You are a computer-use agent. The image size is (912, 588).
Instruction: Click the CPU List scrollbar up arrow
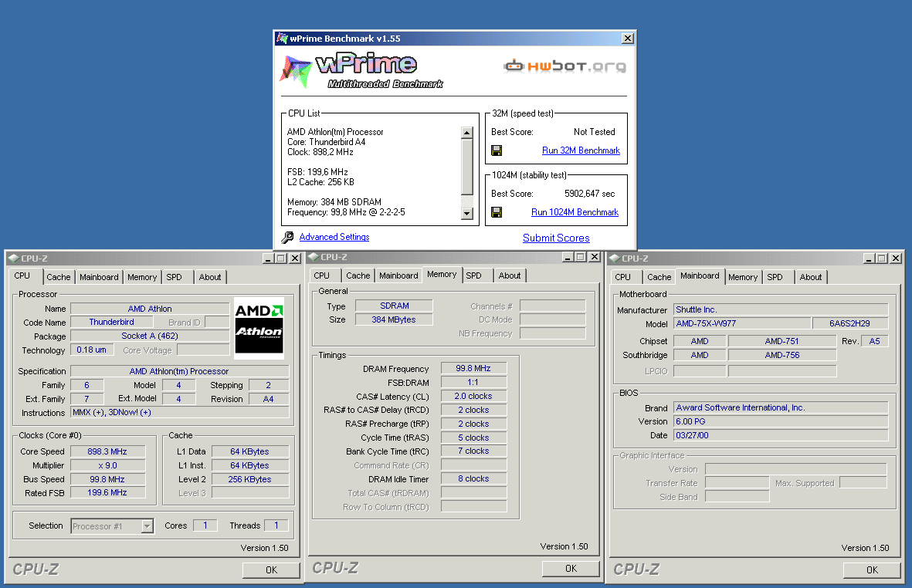pos(467,133)
